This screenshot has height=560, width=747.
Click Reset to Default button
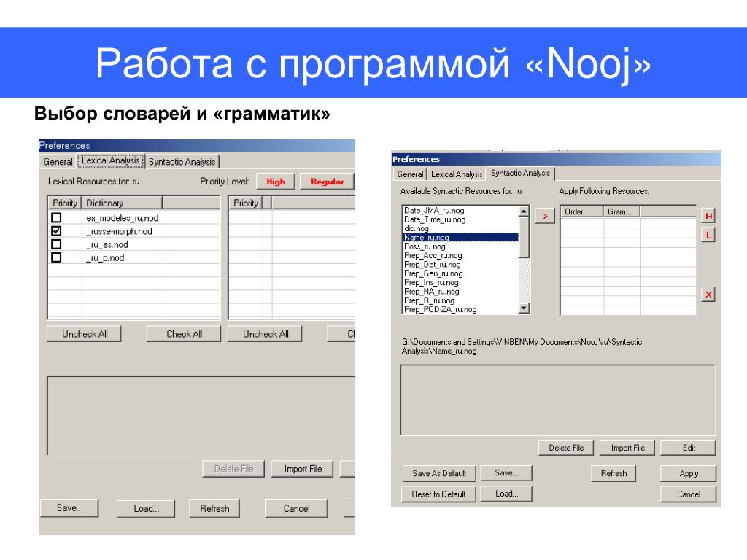(x=438, y=494)
